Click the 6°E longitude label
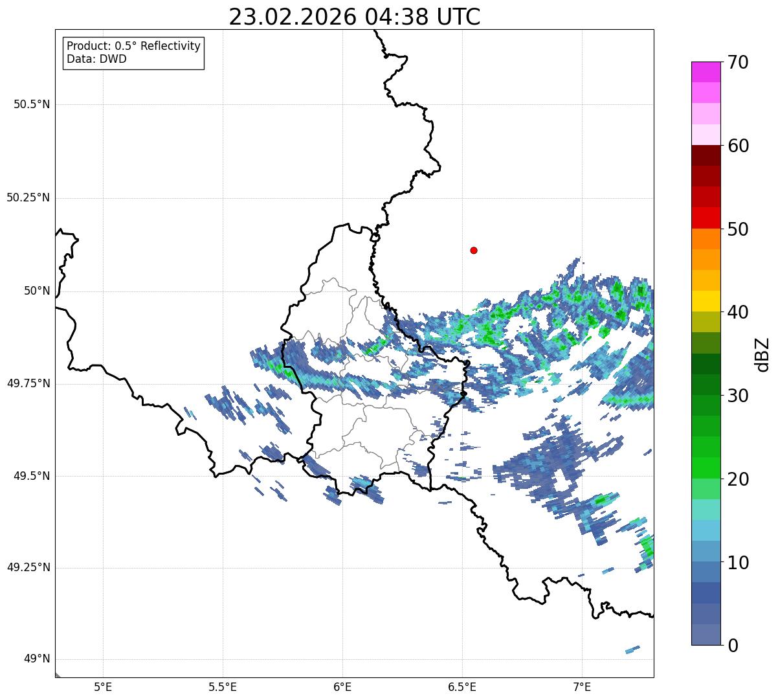The width and height of the screenshot is (778, 700). tap(342, 687)
